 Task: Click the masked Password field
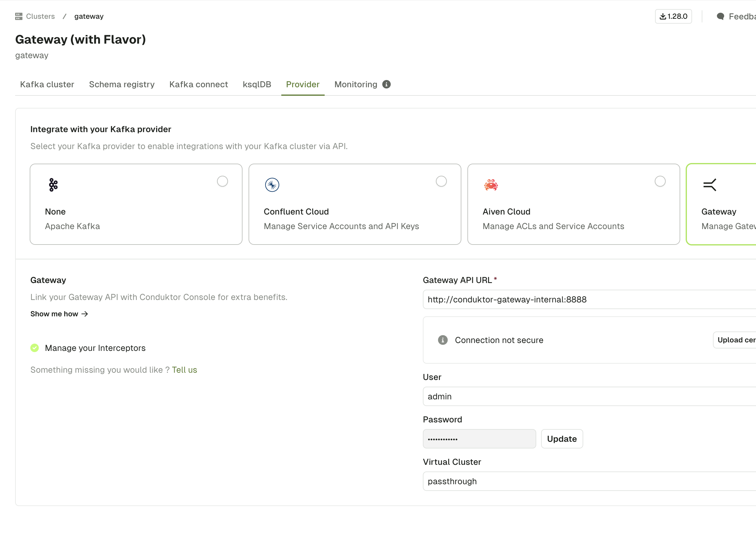tap(479, 439)
